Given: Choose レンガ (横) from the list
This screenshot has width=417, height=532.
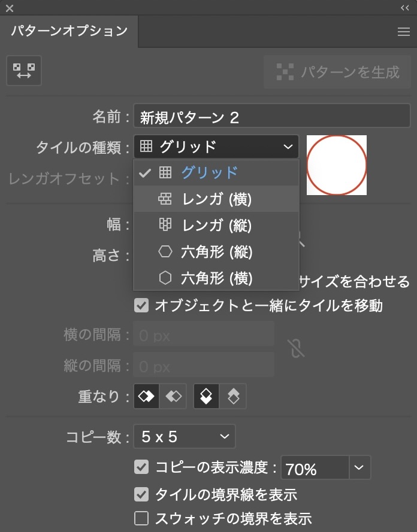Looking at the screenshot, I should tap(216, 199).
